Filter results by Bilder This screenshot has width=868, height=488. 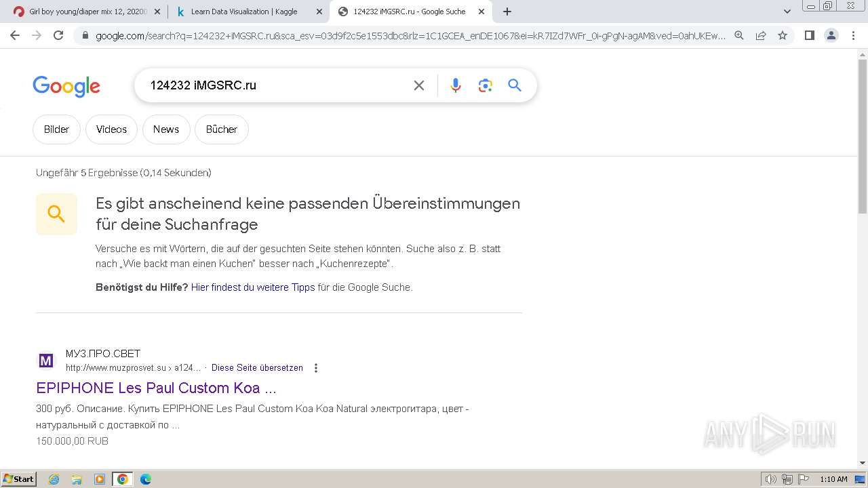point(56,129)
